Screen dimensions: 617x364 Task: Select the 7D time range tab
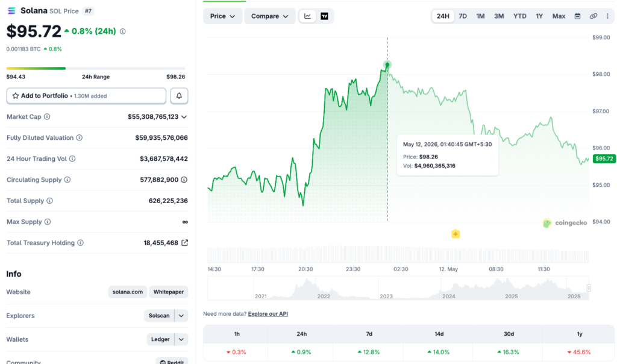463,16
